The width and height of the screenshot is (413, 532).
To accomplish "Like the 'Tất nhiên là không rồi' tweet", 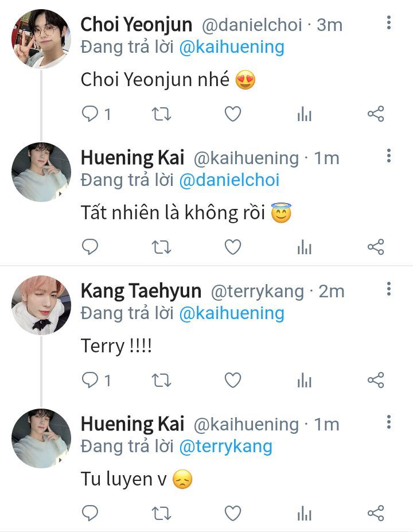I will [x=233, y=247].
